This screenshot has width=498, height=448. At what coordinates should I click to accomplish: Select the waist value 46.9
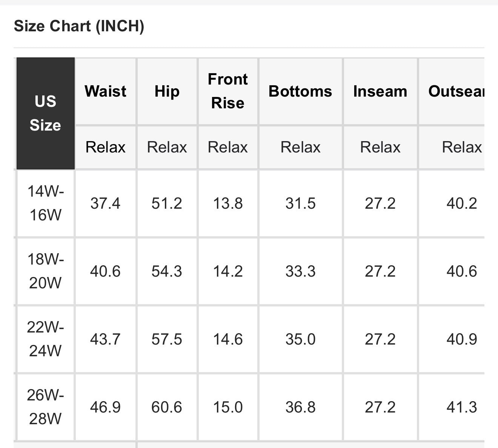(x=105, y=407)
